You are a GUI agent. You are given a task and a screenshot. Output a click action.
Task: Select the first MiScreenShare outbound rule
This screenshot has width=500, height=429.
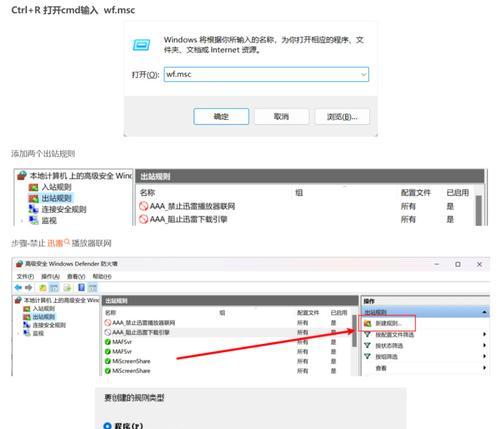click(x=131, y=361)
